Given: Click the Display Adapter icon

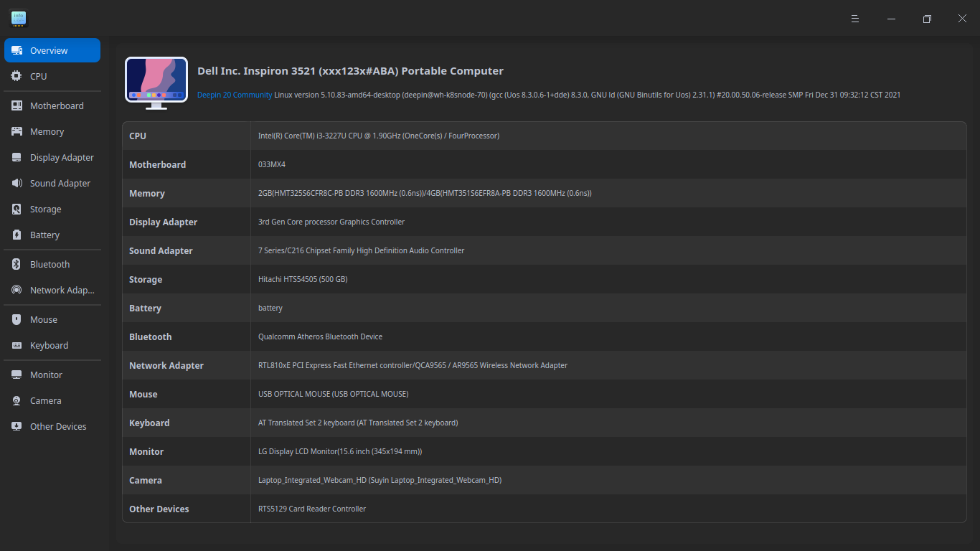Looking at the screenshot, I should [x=17, y=157].
